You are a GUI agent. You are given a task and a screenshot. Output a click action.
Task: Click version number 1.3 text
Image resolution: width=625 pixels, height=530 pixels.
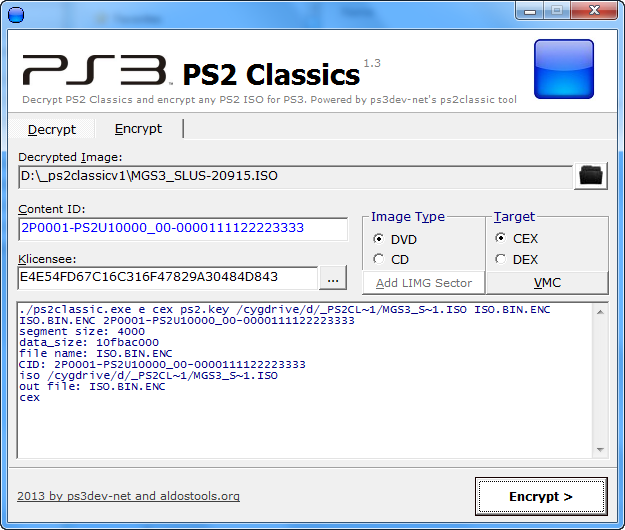coord(372,63)
